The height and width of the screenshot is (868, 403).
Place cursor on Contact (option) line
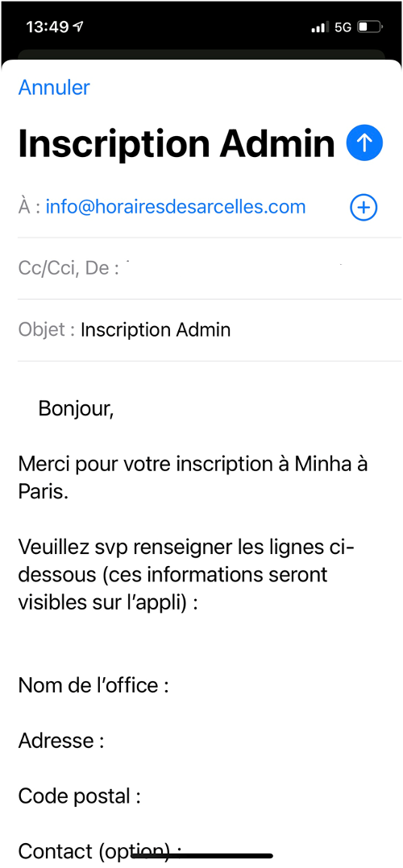tap(100, 851)
